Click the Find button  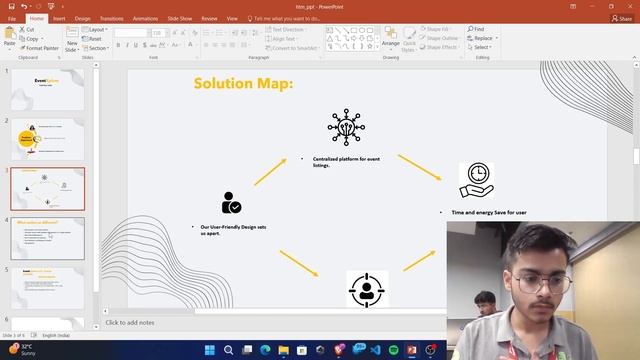(x=476, y=29)
